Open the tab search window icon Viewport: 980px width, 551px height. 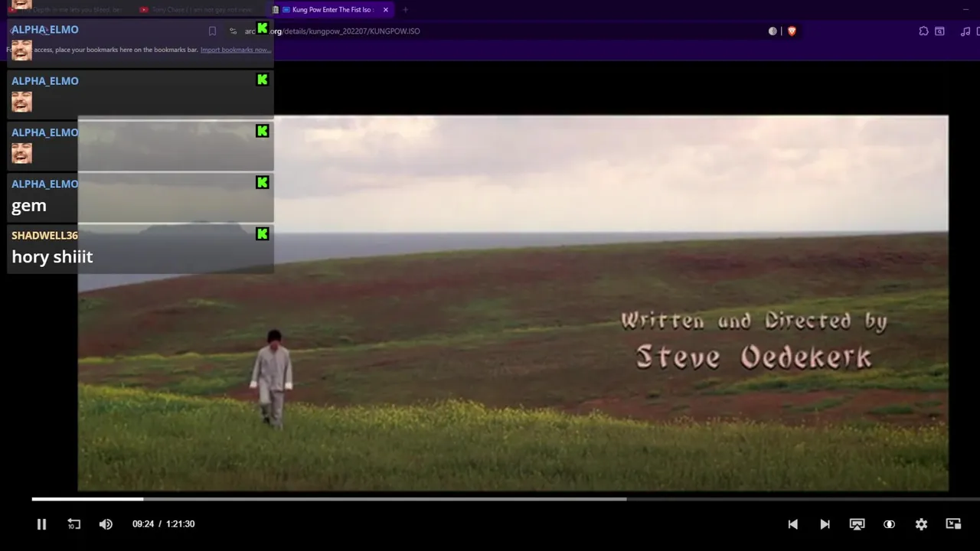939,31
